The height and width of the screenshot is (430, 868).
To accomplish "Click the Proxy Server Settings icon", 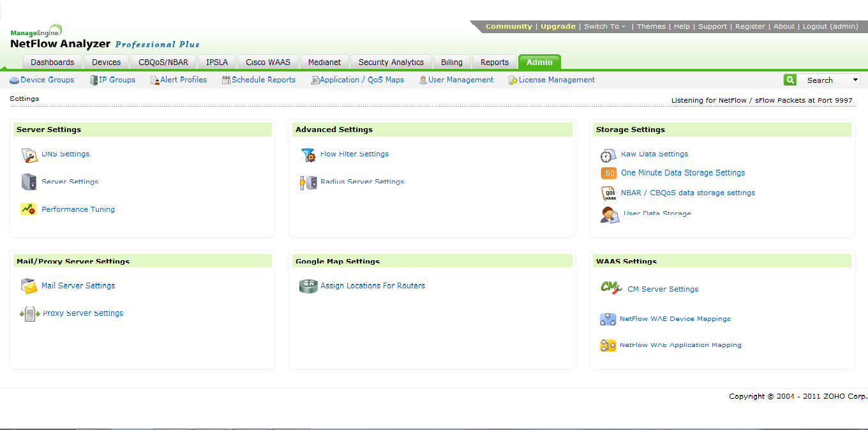I will click(x=30, y=314).
